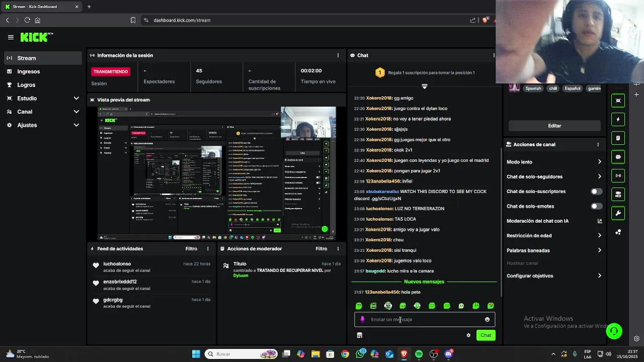Open a new browser tab
This screenshot has width=644, height=362.
point(89,7)
